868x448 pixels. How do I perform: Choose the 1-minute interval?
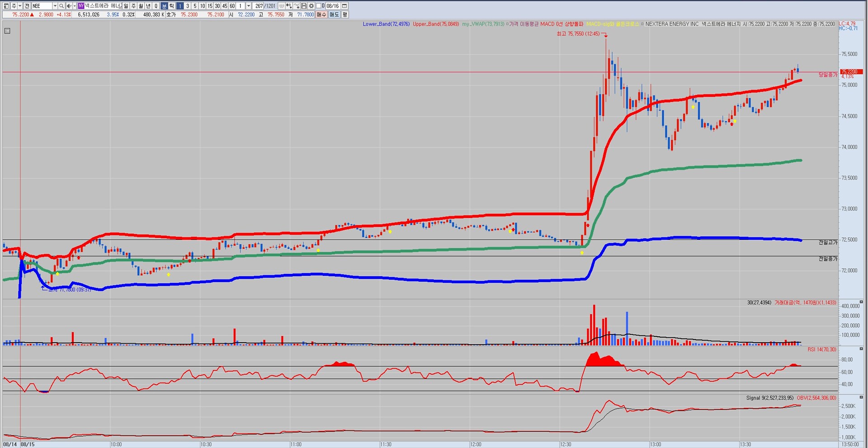click(180, 6)
